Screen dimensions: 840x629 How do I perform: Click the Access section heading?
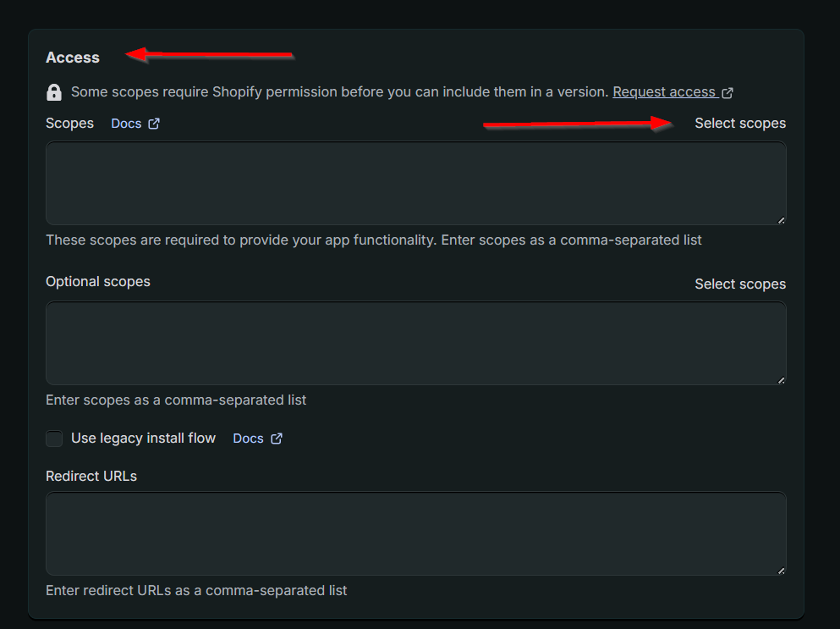click(73, 58)
